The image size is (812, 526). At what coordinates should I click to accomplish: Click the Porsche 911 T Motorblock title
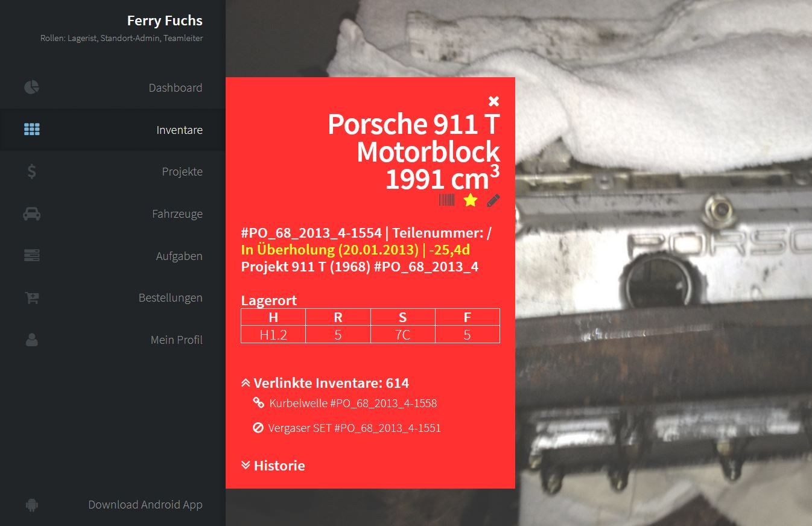click(414, 151)
